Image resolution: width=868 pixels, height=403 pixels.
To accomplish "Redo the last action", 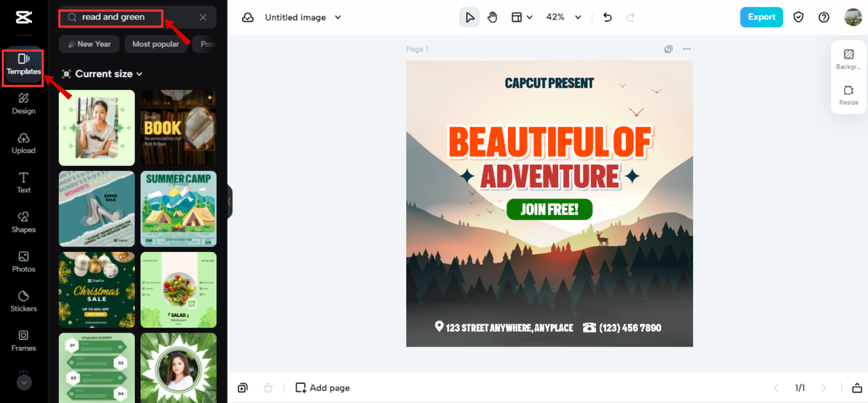I will [631, 18].
